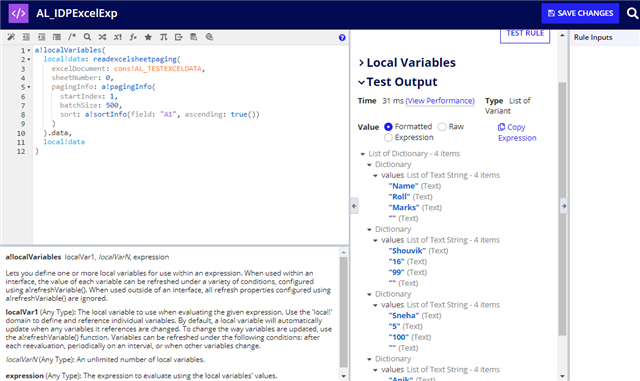This screenshot has width=640, height=381.
Task: Click the "100" text value in output
Action: (x=398, y=337)
